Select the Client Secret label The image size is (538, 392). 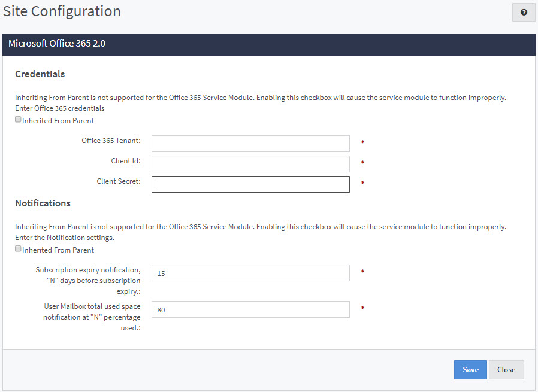[119, 181]
